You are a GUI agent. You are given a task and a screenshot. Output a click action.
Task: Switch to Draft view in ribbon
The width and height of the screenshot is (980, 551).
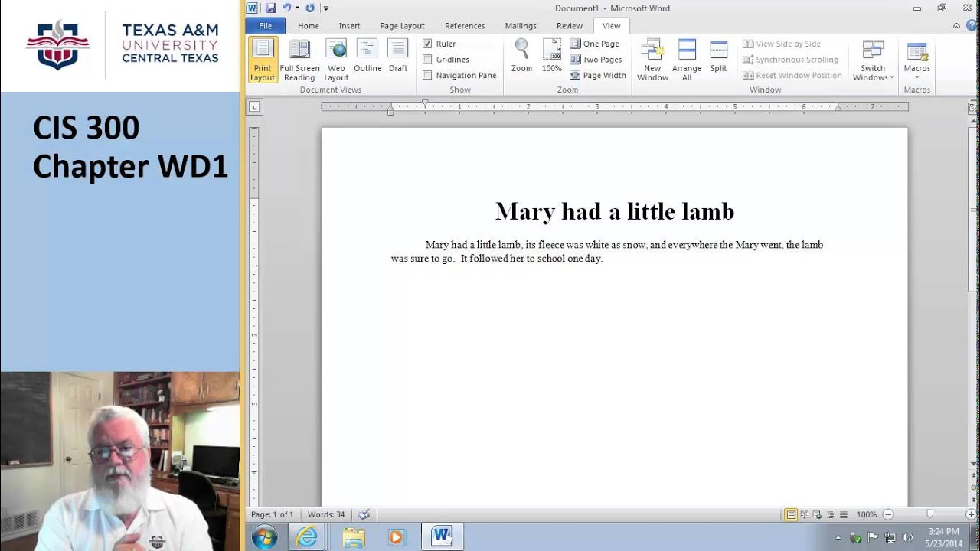pyautogui.click(x=398, y=57)
